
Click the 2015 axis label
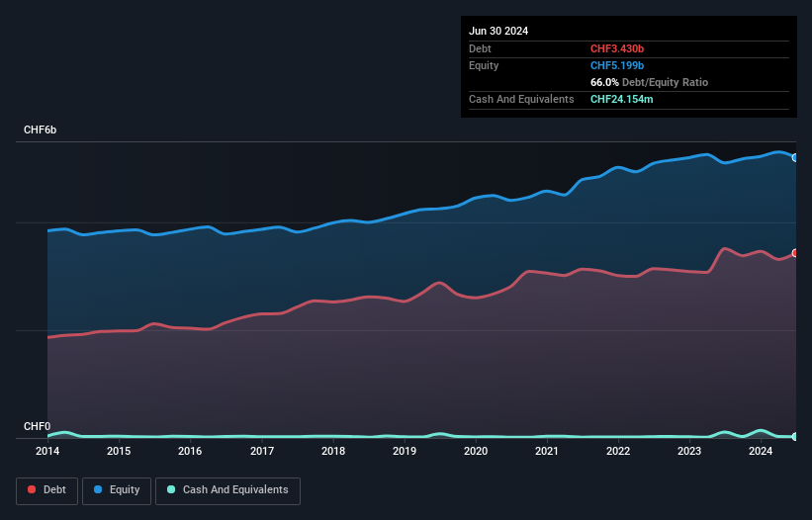[119, 451]
